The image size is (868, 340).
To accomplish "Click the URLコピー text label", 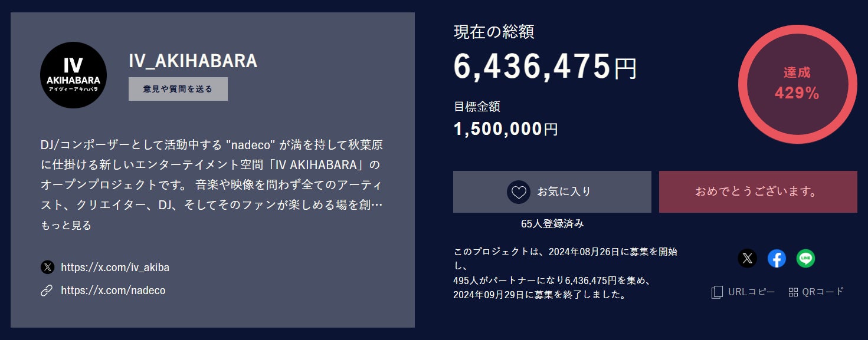I will pyautogui.click(x=752, y=292).
